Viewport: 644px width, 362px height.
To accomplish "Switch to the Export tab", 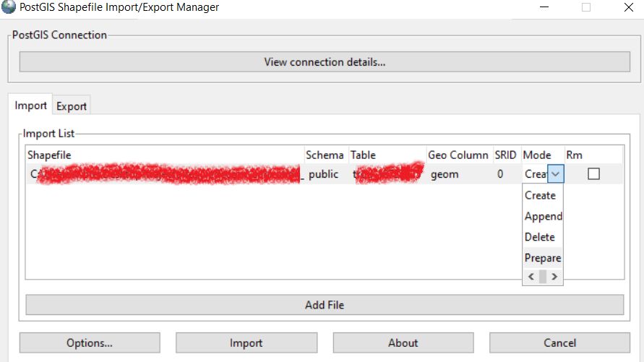I will coord(71,106).
